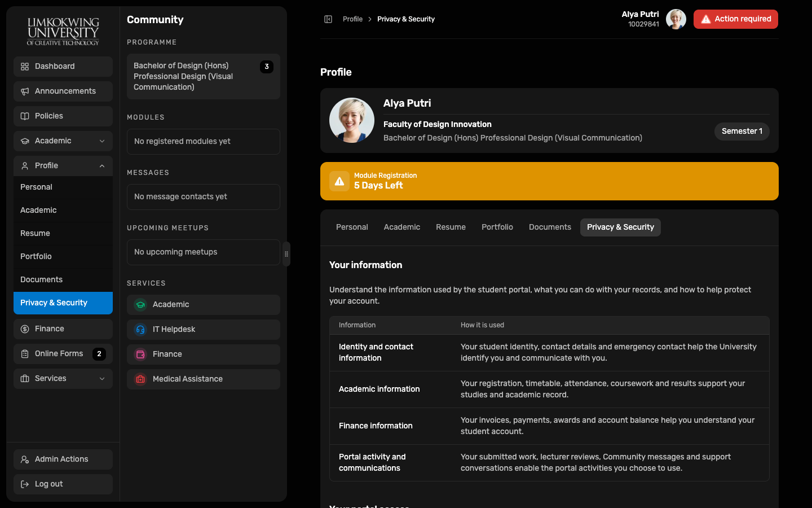
Task: Open the Portfolio tab
Action: [497, 227]
